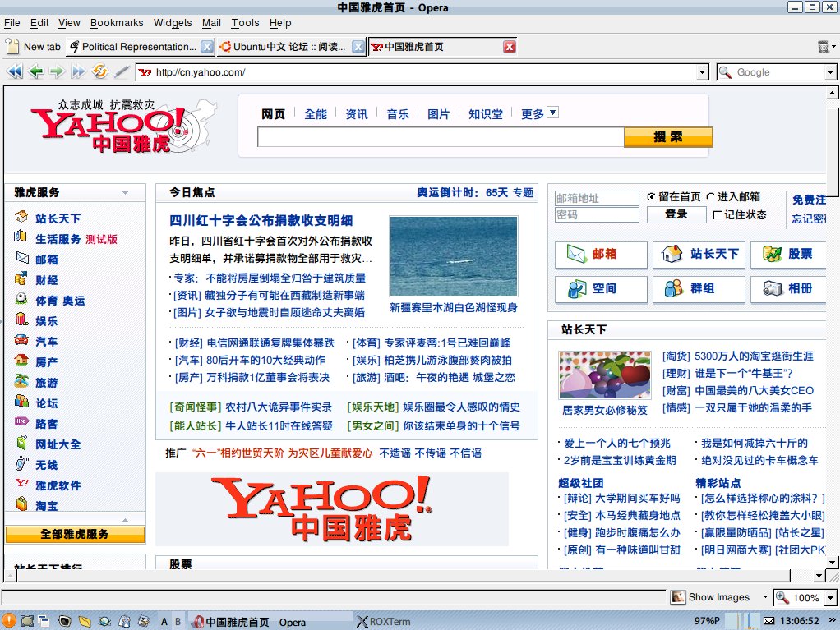Click the 邮箱地址 email input field
The image size is (840, 630).
pyautogui.click(x=597, y=198)
